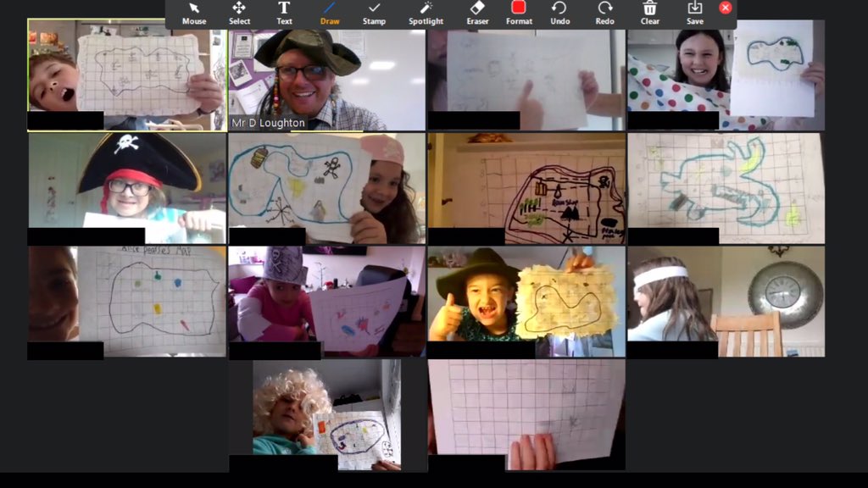The height and width of the screenshot is (488, 868).
Task: Select tile with map dotted in colored marks
Action: tap(127, 302)
